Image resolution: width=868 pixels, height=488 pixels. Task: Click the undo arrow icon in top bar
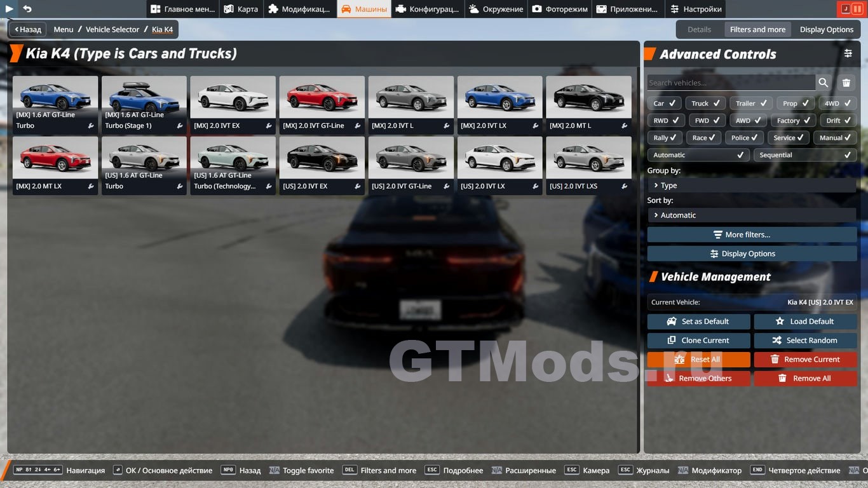coord(27,9)
